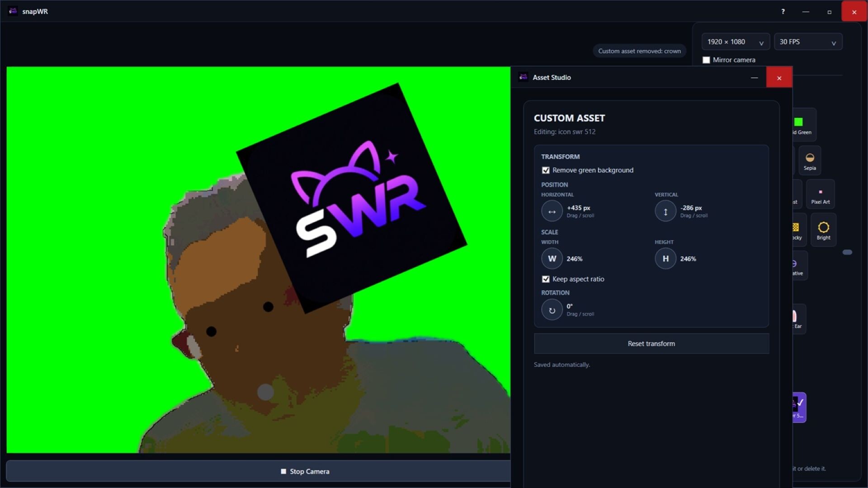Click the 'Custom asset removed: crown' notification
This screenshot has width=868, height=488.
point(639,51)
